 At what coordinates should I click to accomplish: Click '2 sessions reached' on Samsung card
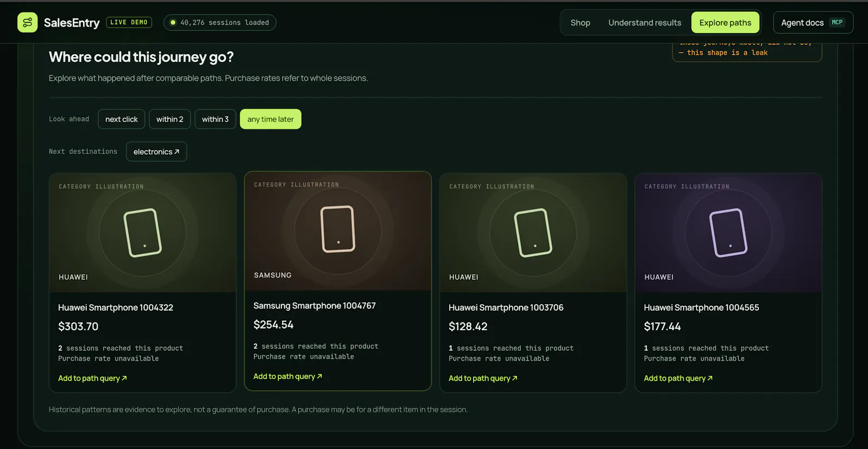point(316,347)
